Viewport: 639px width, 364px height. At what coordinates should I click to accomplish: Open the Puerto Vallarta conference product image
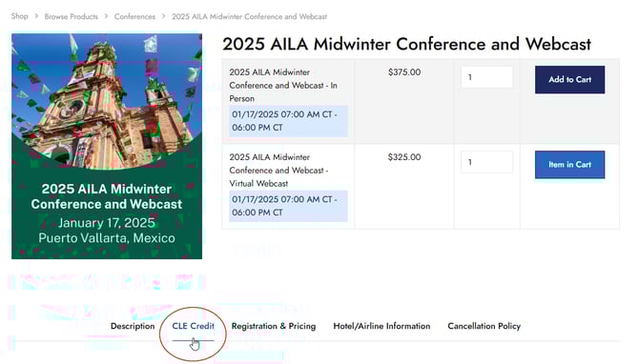(107, 146)
